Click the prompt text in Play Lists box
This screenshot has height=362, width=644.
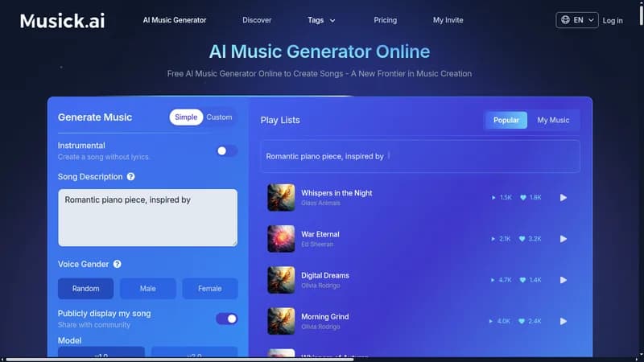coord(324,156)
